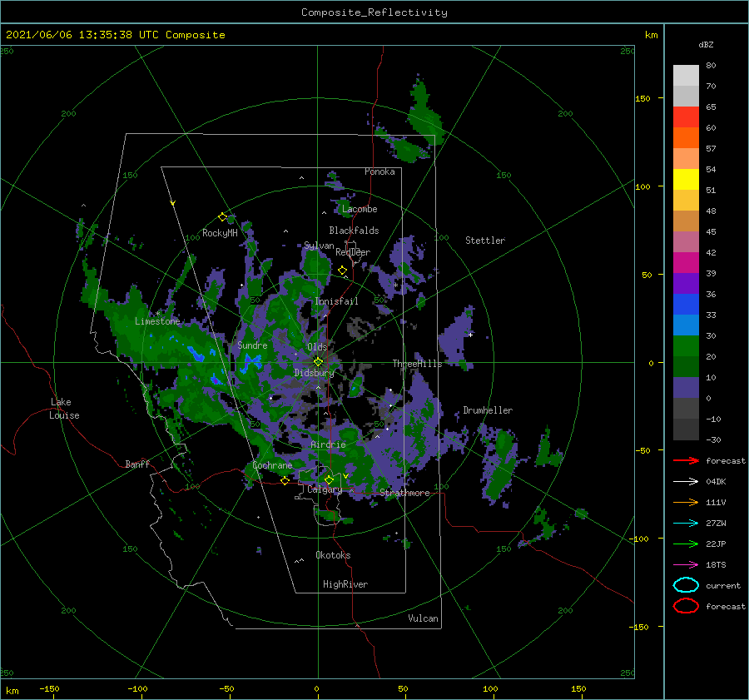Click the ThreeHills town label

(418, 364)
